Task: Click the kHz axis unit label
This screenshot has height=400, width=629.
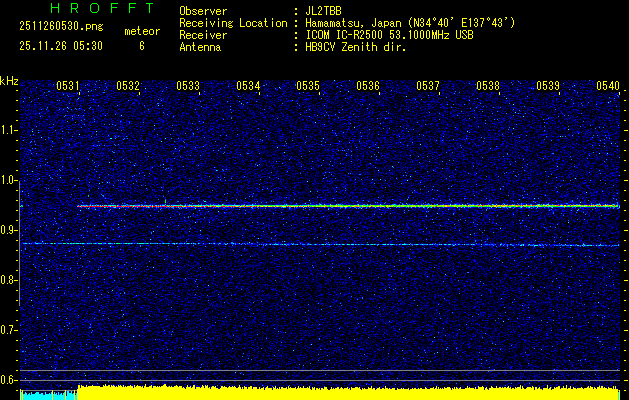Action: [x=10, y=81]
